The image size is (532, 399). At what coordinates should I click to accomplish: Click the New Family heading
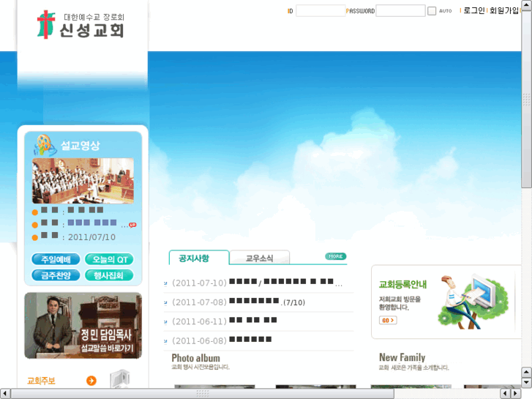[x=402, y=357]
